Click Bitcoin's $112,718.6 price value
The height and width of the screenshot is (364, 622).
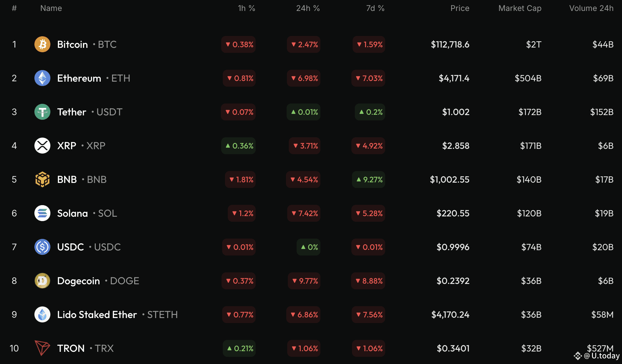(x=450, y=44)
